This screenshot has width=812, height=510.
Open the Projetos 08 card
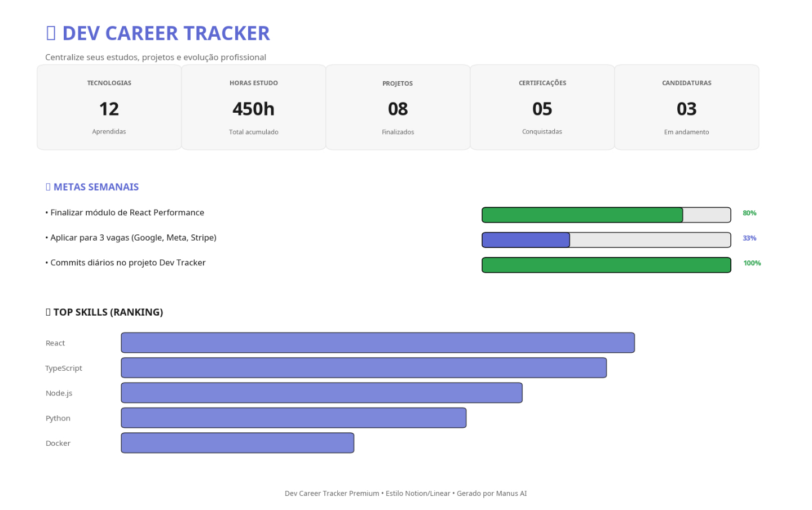pyautogui.click(x=398, y=107)
